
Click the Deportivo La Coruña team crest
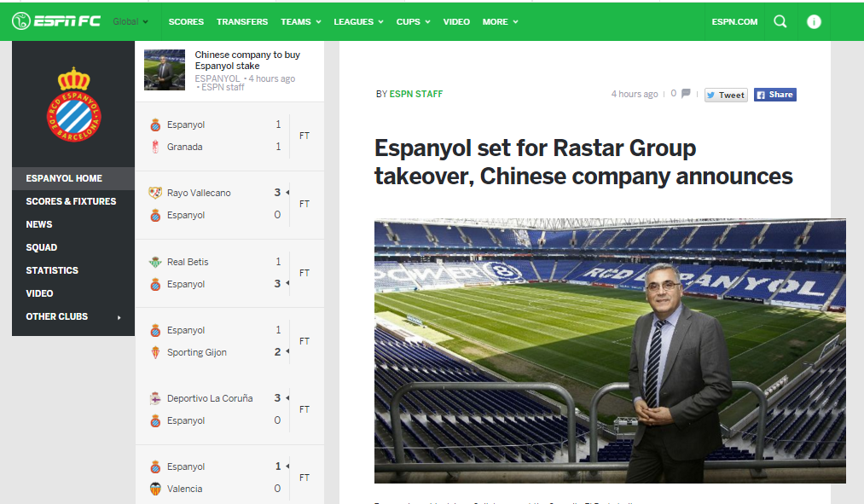tap(155, 398)
